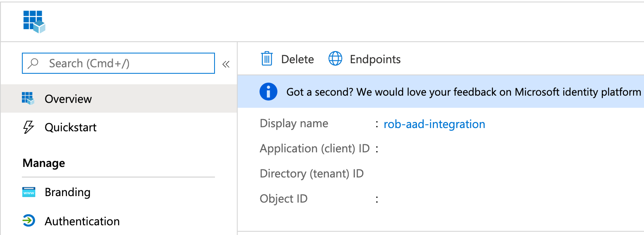
Task: Collapse the sidebar with double chevron
Action: [226, 64]
